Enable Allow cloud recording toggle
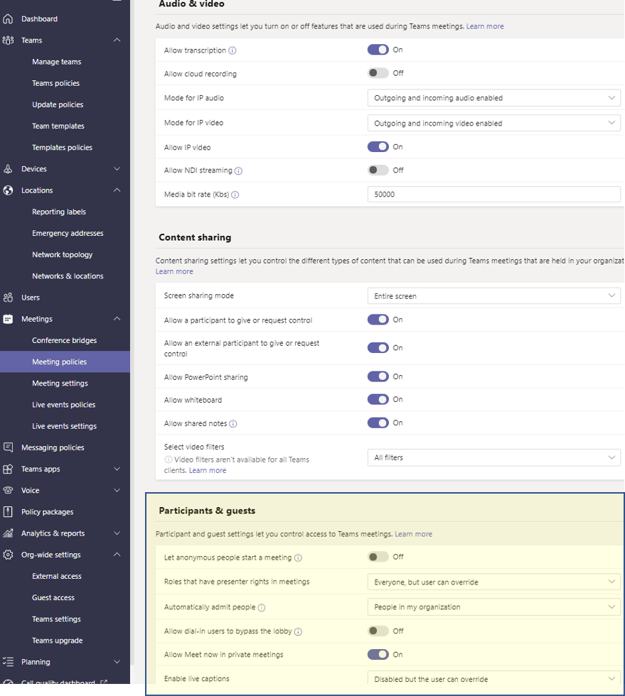This screenshot has width=625, height=696. (x=378, y=73)
